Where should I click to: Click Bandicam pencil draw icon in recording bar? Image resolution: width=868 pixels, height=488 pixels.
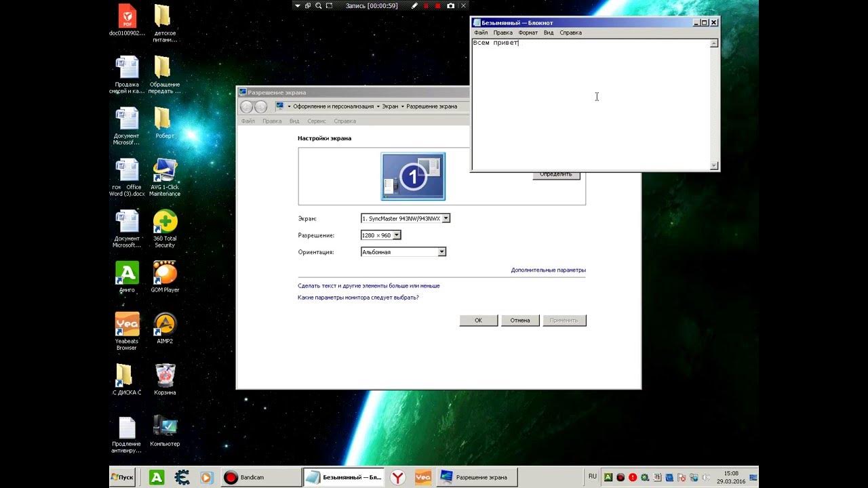[x=414, y=5]
